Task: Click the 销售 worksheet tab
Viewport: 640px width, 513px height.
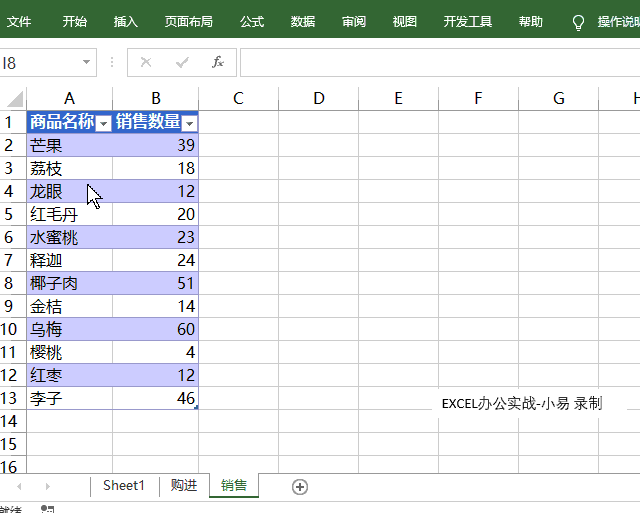Action: point(234,485)
